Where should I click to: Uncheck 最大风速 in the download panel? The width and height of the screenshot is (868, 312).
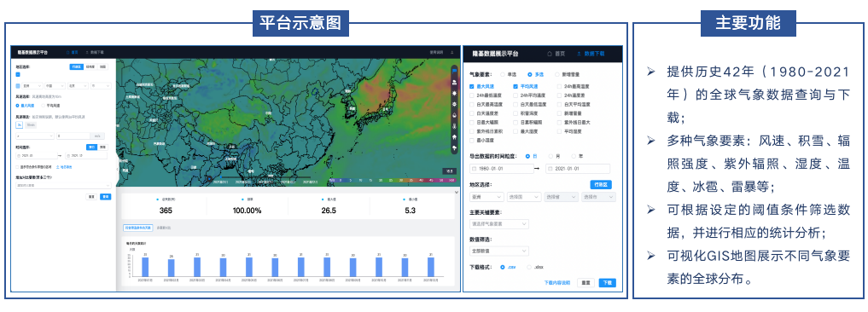(472, 87)
